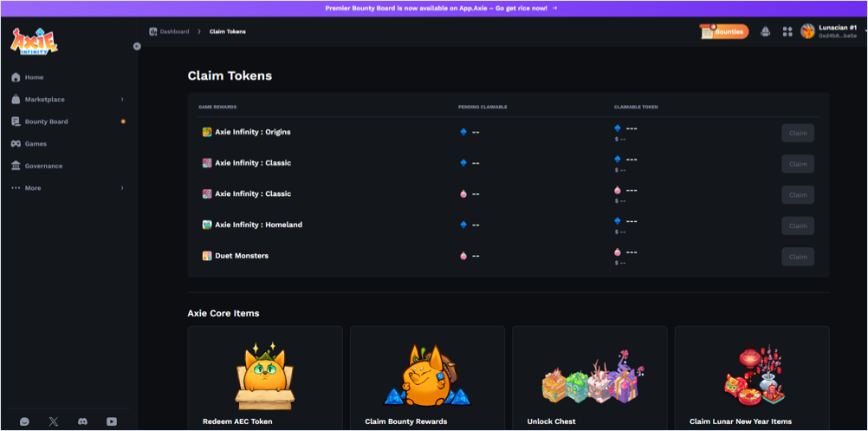This screenshot has width=868, height=431.
Task: Open the Claim Bounty Rewards card
Action: pyautogui.click(x=427, y=378)
